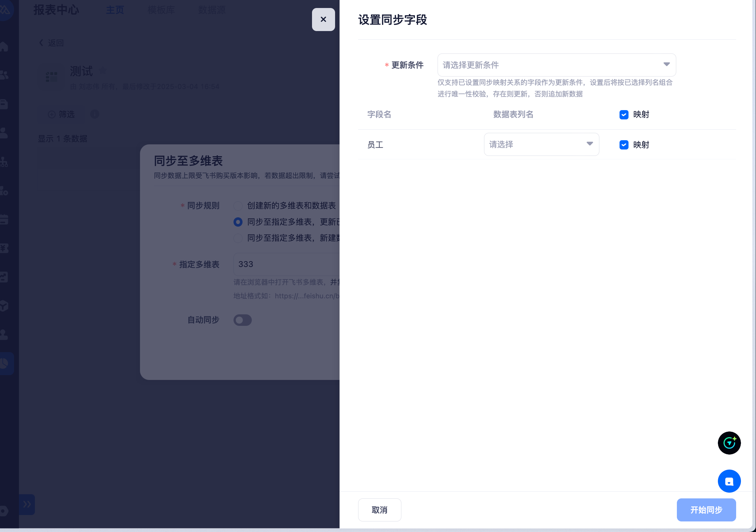This screenshot has width=756, height=532.
Task: Open 员工 column name 请选择 dropdown
Action: click(x=541, y=144)
